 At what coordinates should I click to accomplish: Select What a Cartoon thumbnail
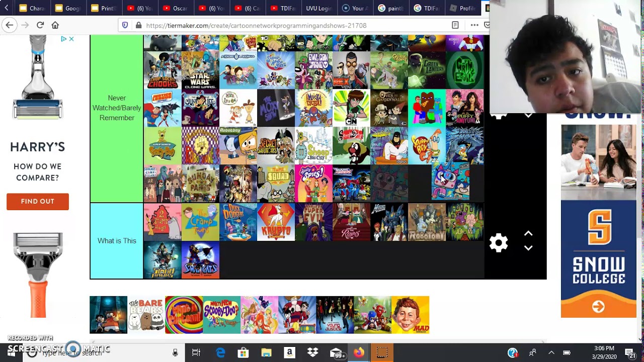click(184, 315)
